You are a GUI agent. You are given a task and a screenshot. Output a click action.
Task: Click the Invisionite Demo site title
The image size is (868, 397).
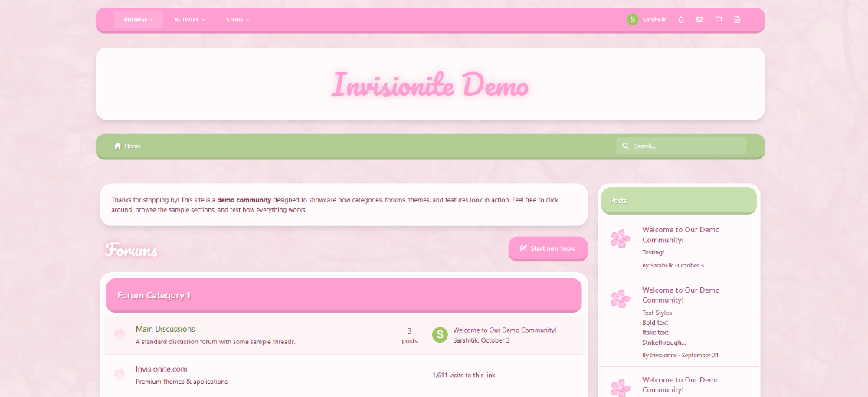430,84
